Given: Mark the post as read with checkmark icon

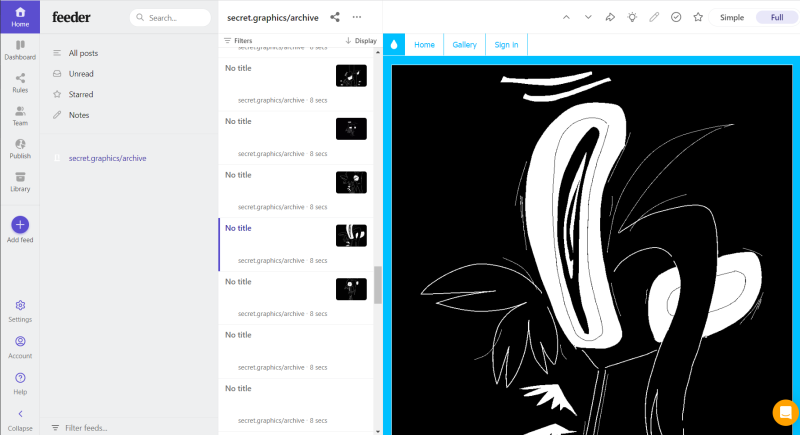Looking at the screenshot, I should 676,17.
